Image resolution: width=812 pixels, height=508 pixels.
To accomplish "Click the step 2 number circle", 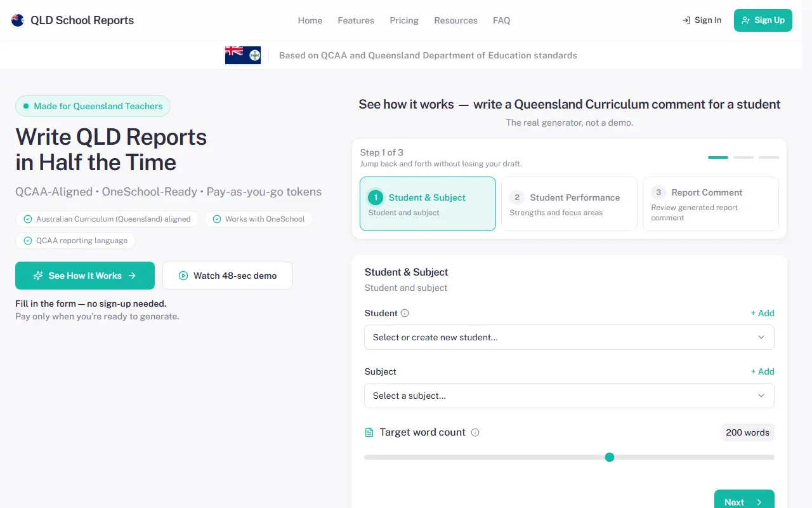I will click(517, 197).
